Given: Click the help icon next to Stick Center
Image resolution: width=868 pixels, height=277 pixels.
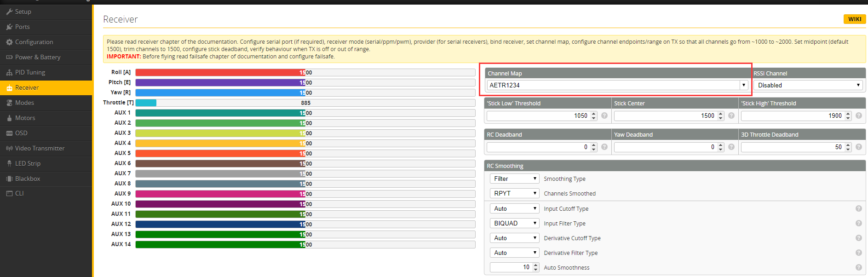Looking at the screenshot, I should coord(731,115).
